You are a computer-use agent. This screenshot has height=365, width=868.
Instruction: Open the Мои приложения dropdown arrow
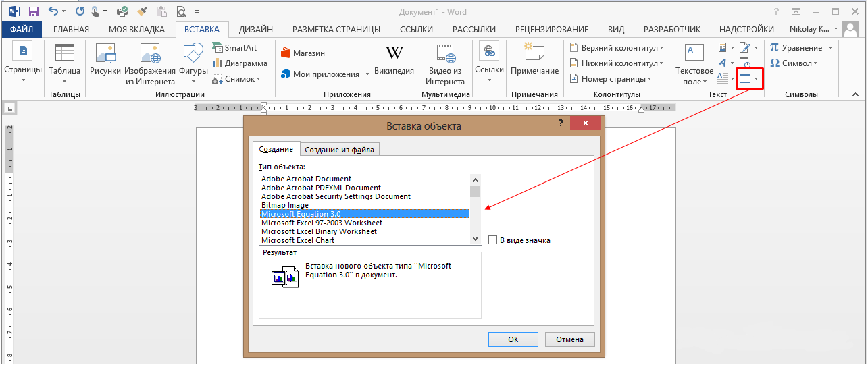pyautogui.click(x=368, y=74)
